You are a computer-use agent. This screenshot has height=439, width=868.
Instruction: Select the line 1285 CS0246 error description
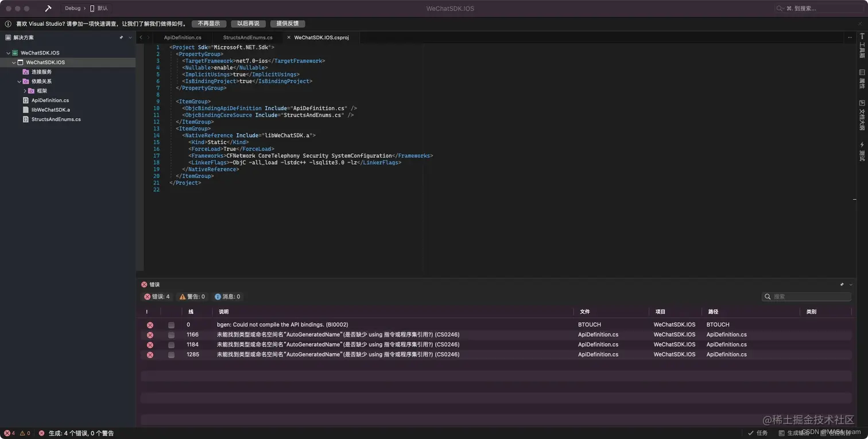[x=338, y=355]
